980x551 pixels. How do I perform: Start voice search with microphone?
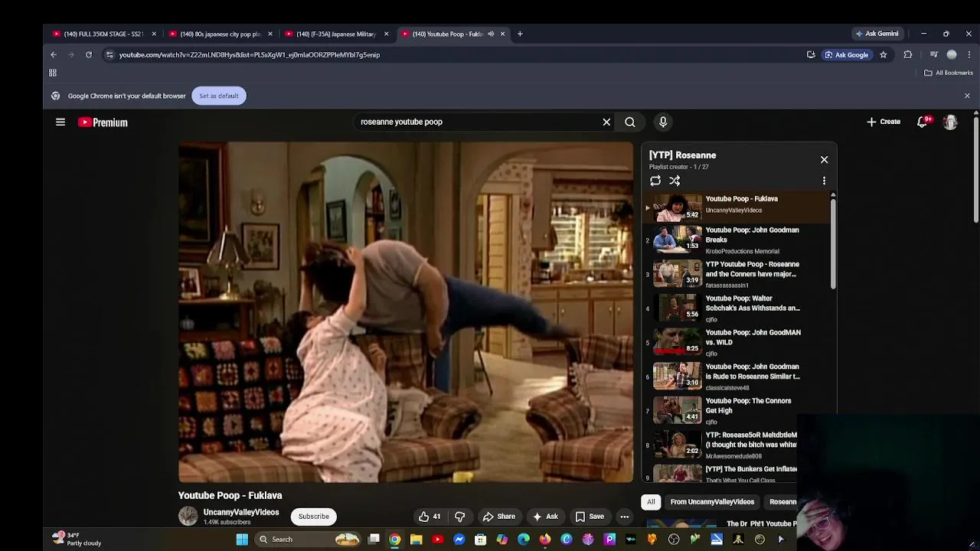point(663,122)
